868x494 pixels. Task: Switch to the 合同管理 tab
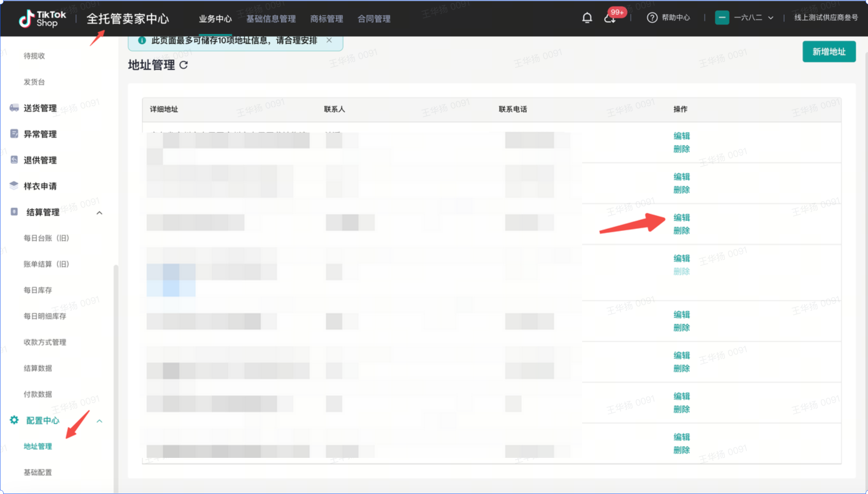click(x=374, y=19)
